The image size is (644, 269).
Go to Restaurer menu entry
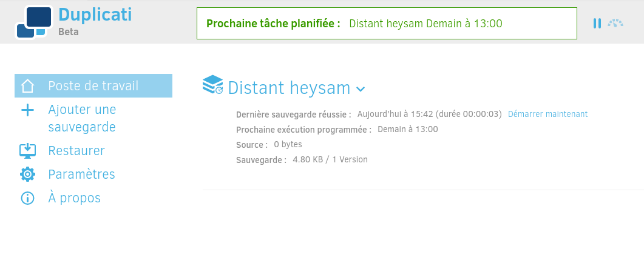click(76, 150)
